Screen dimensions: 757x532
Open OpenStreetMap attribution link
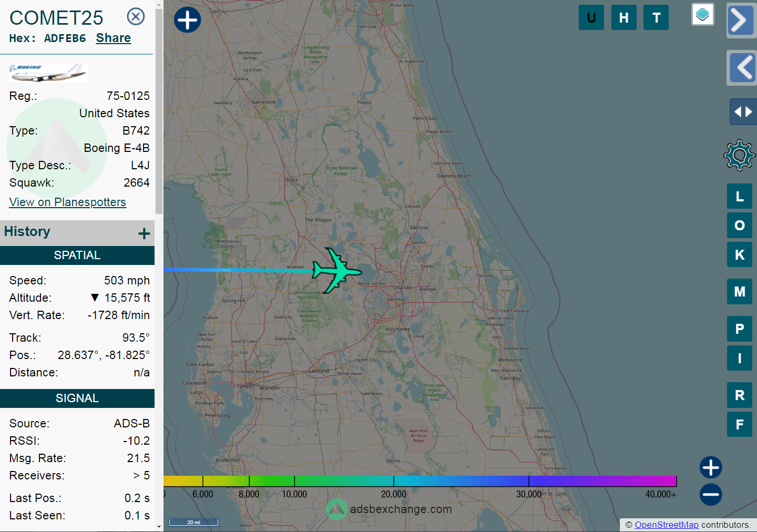pyautogui.click(x=667, y=525)
